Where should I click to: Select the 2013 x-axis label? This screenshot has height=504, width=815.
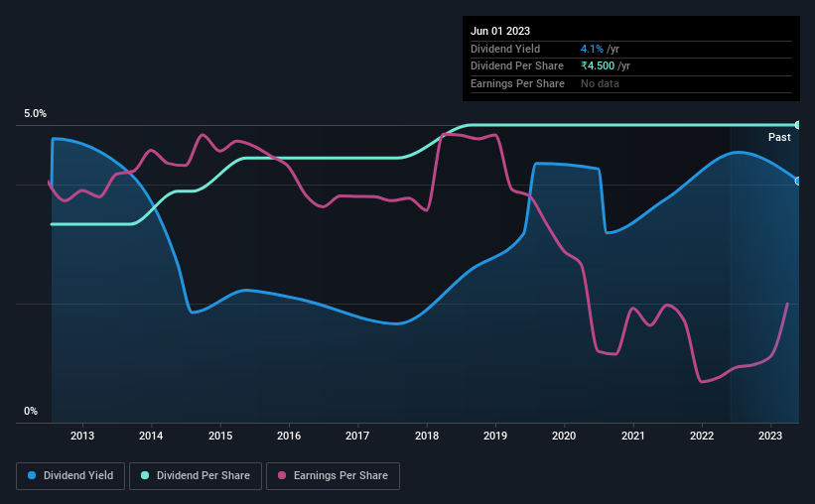coord(82,436)
